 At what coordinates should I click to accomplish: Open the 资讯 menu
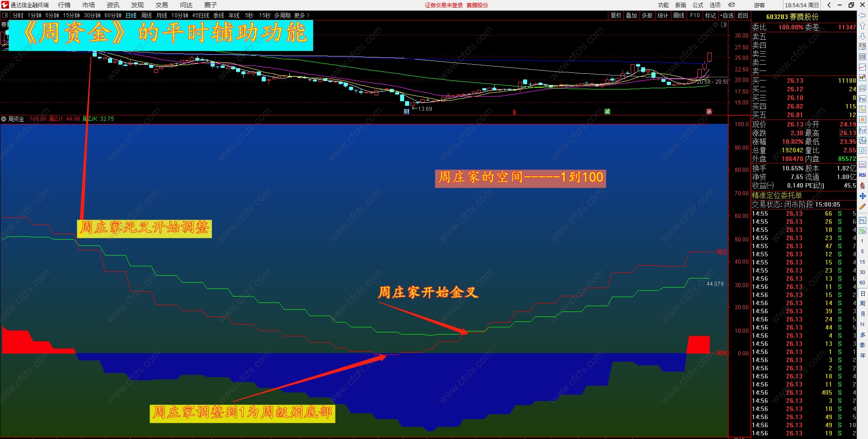click(113, 5)
